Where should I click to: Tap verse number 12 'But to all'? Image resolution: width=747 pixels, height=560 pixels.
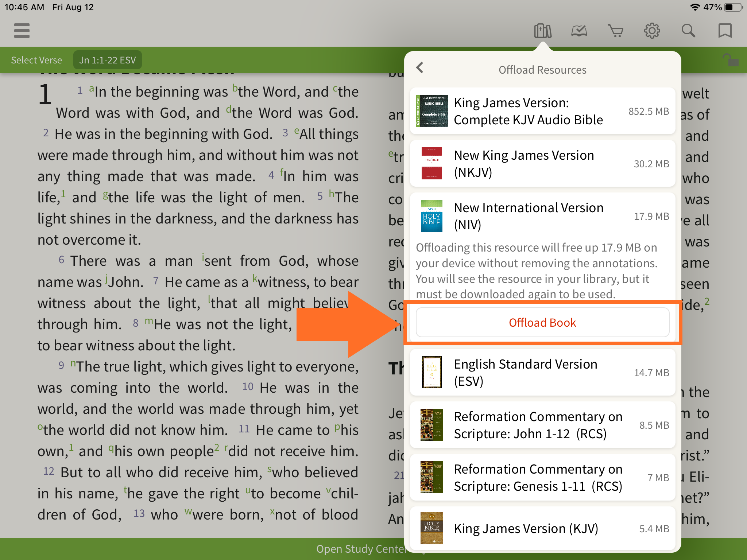(x=49, y=471)
